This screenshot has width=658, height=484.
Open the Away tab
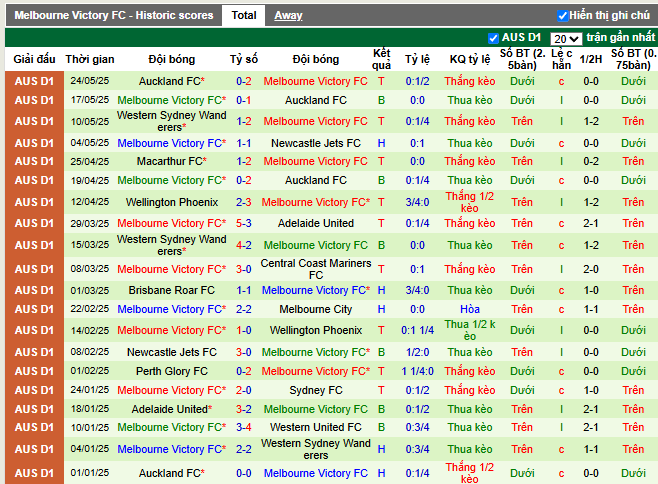[288, 16]
